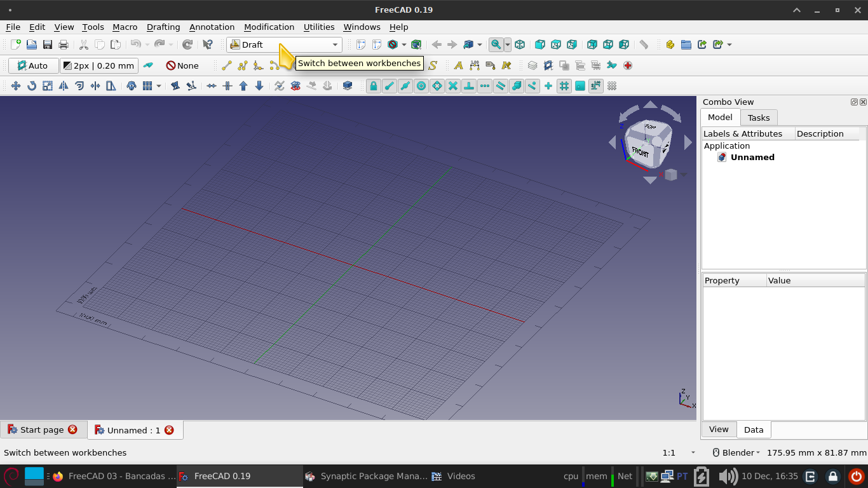
Task: Toggle grid visibility with the grid icon
Action: coord(612,86)
